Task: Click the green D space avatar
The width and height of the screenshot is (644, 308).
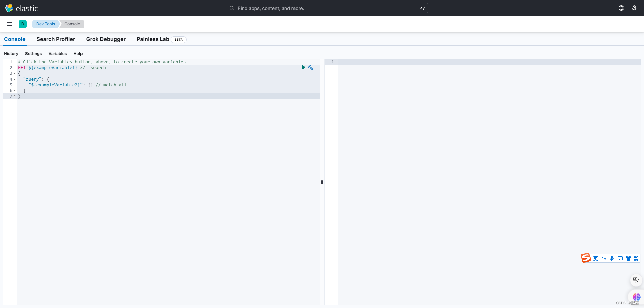Action: pyautogui.click(x=23, y=24)
